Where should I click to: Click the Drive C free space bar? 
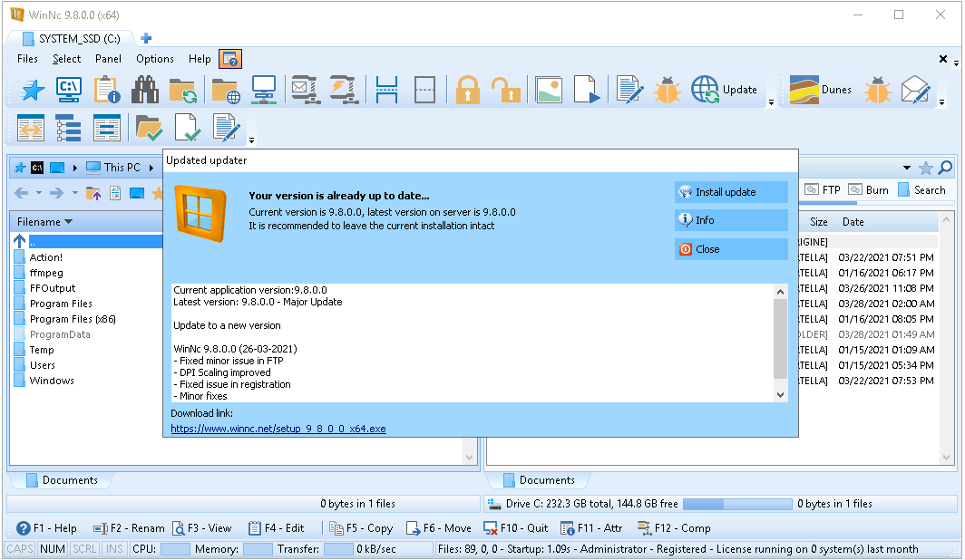click(736, 504)
